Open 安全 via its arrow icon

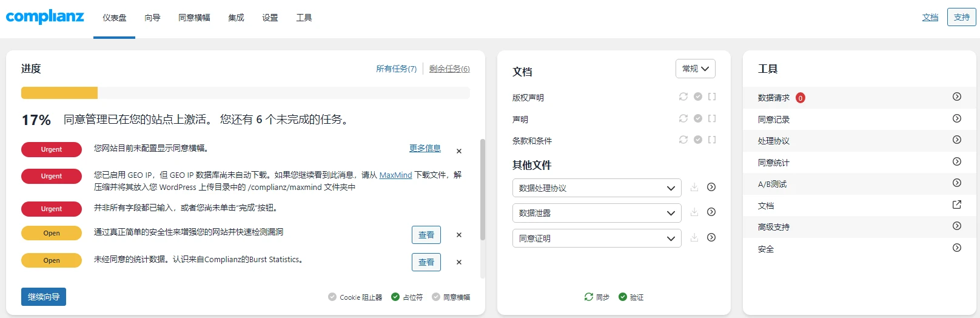point(957,248)
